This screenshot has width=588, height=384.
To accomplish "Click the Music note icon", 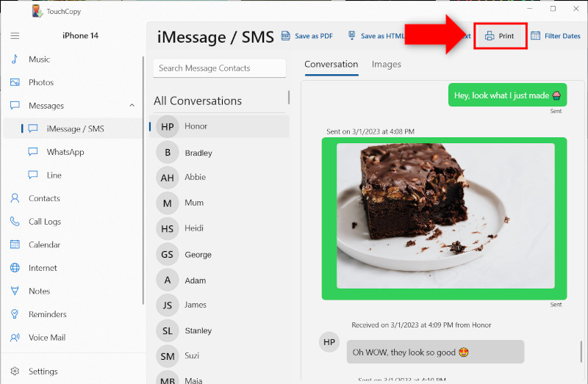I will pyautogui.click(x=15, y=59).
